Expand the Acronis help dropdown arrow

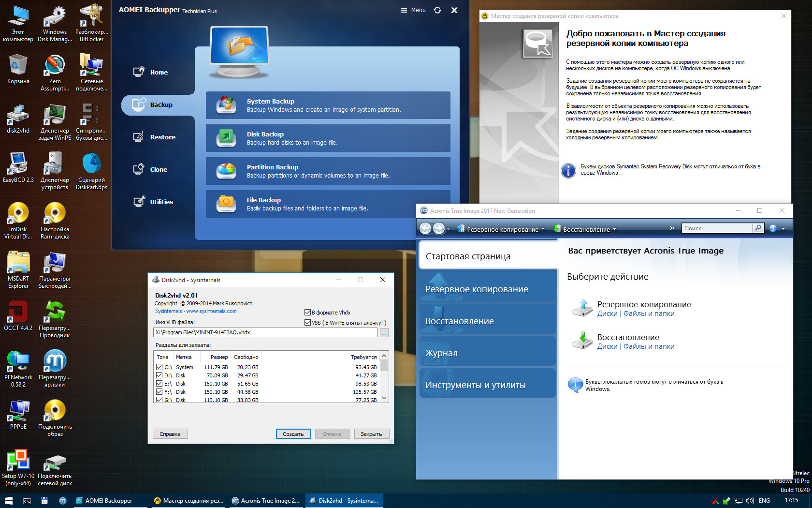point(783,228)
